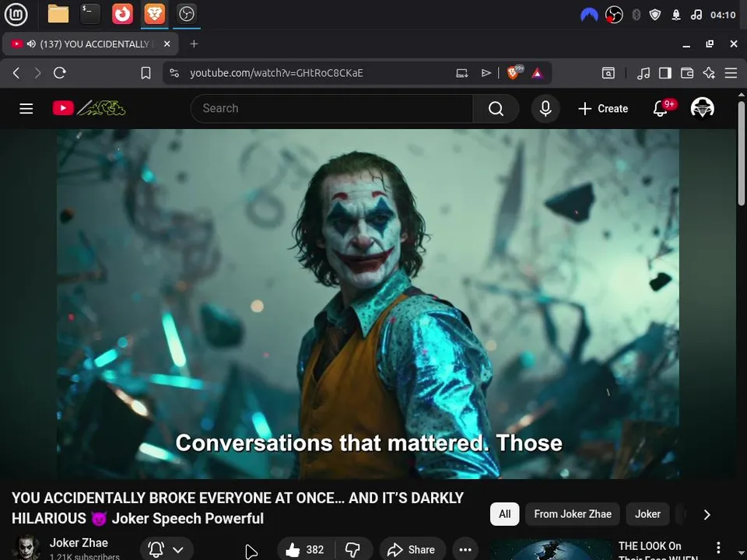Go to the YouTube home logo
The width and height of the screenshot is (747, 560).
coord(89,108)
